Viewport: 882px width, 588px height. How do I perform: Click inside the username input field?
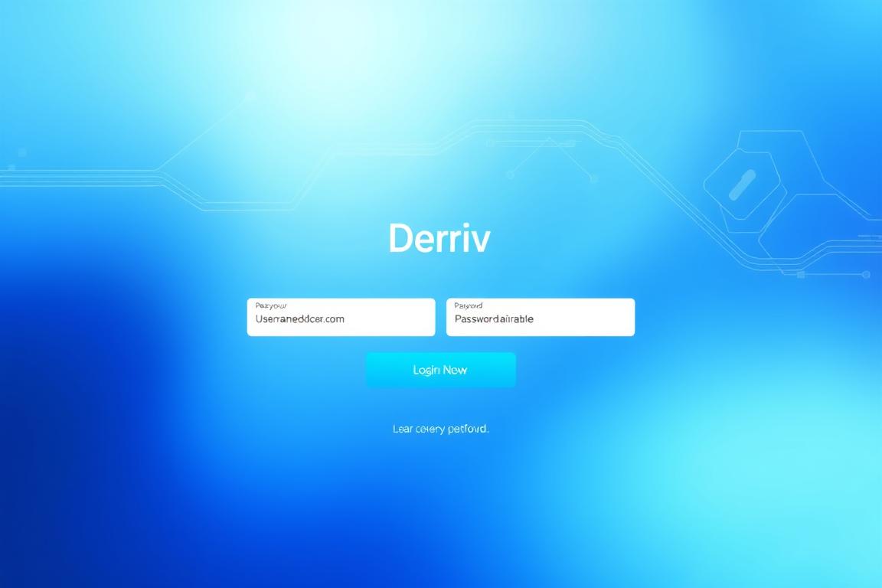[341, 318]
